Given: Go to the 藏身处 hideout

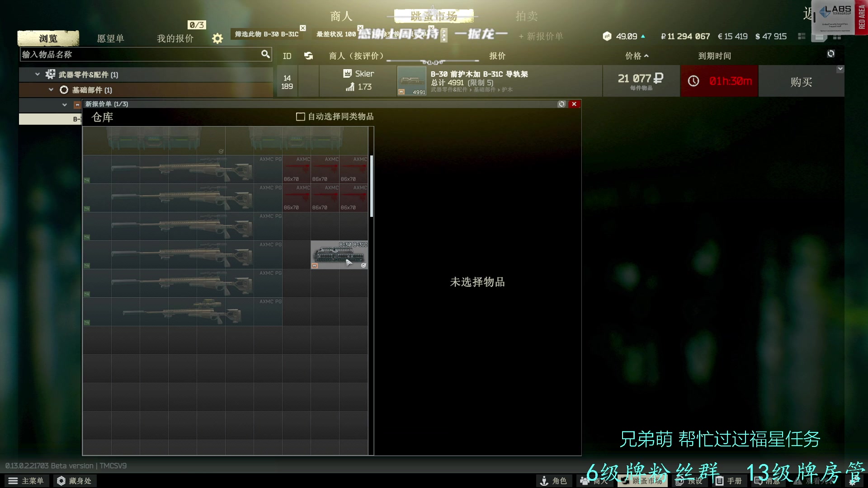Looking at the screenshot, I should coord(75,481).
